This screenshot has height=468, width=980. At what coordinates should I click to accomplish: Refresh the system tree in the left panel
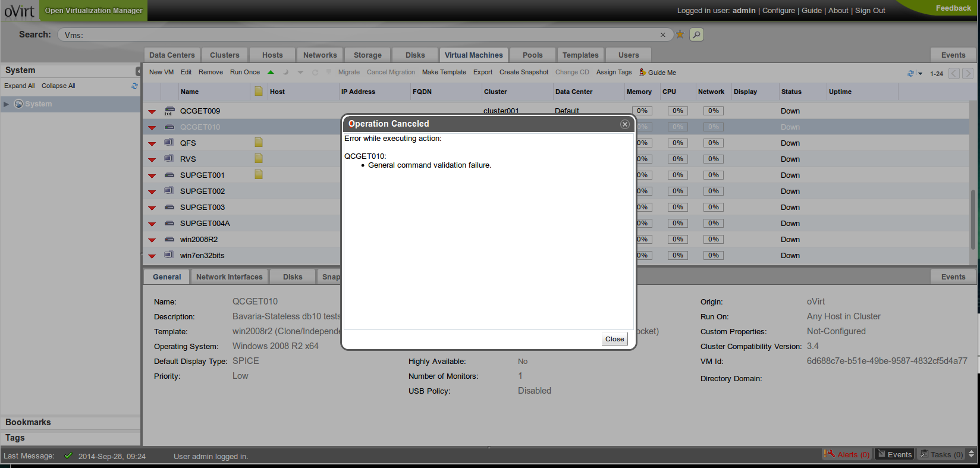134,86
